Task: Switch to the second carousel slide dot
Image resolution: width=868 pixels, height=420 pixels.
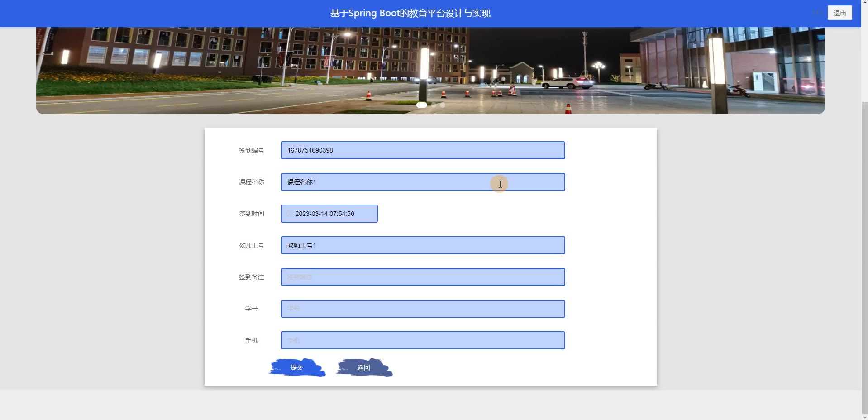Action: pos(434,105)
